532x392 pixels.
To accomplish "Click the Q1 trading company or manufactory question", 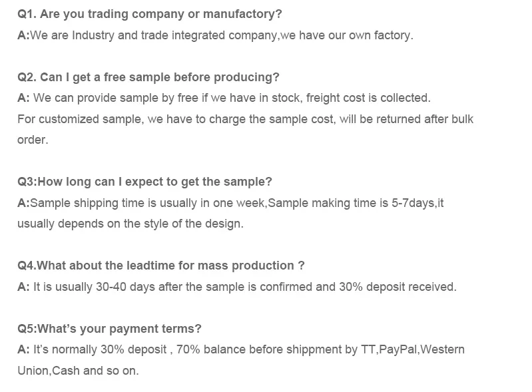I will point(149,14).
